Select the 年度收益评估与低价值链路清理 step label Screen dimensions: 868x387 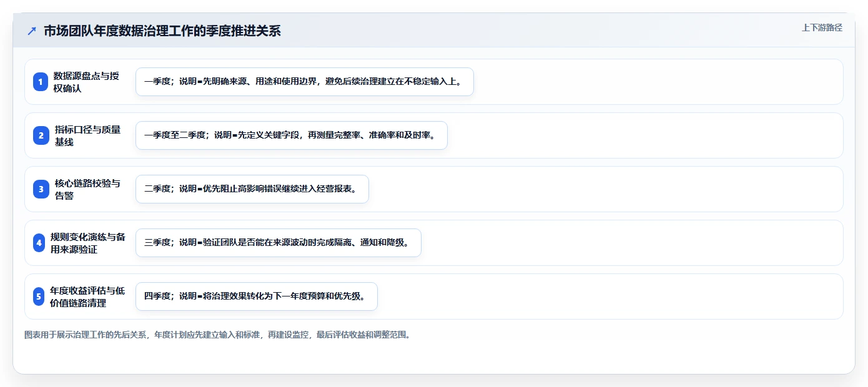(x=87, y=296)
